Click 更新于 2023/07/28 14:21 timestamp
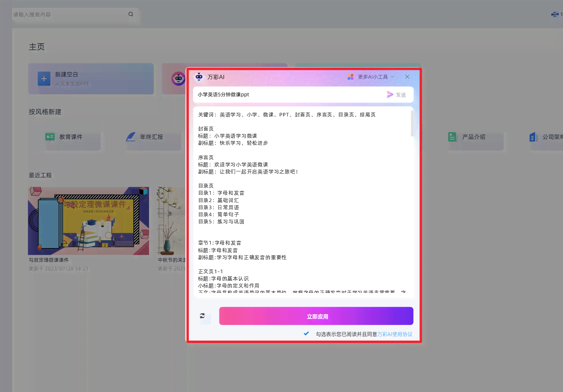The image size is (563, 392). pyautogui.click(x=59, y=269)
